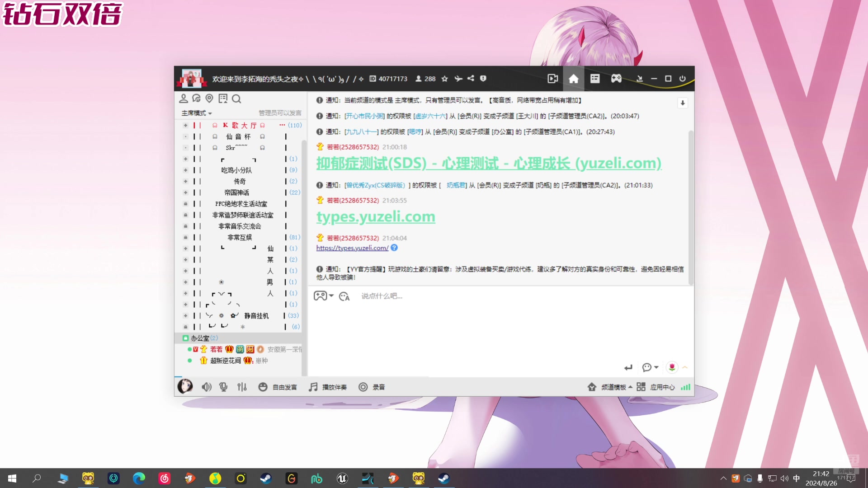
Task: Toggle the microphone icon
Action: (x=223, y=387)
